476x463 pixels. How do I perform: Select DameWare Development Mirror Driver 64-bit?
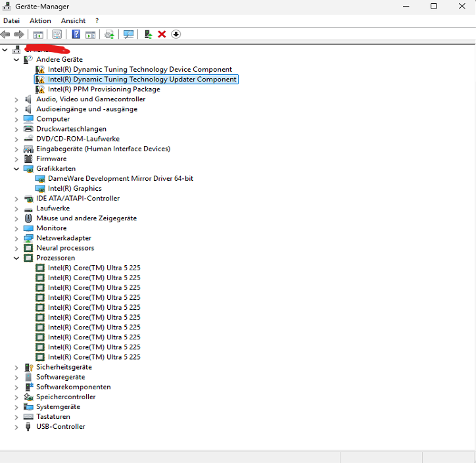click(x=120, y=178)
